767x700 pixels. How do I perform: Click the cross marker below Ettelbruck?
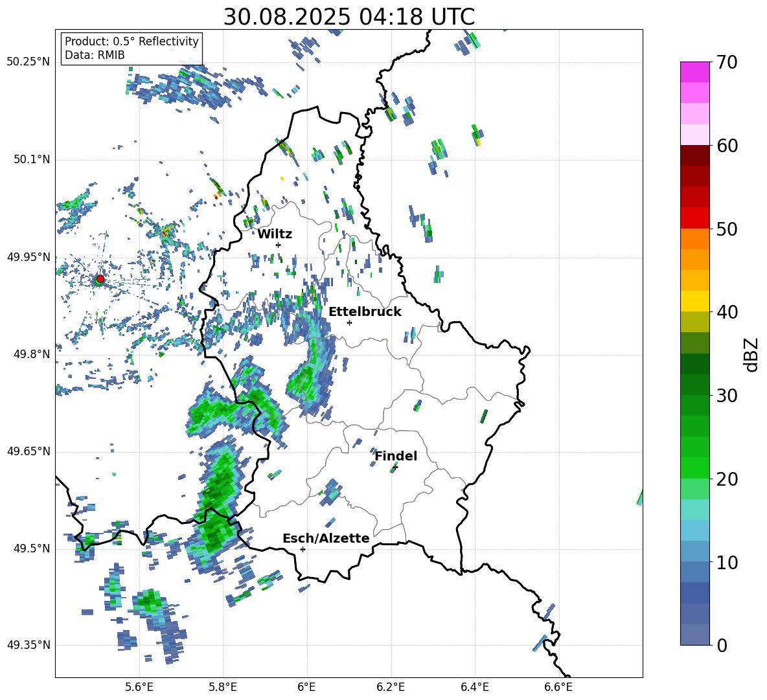click(x=349, y=322)
